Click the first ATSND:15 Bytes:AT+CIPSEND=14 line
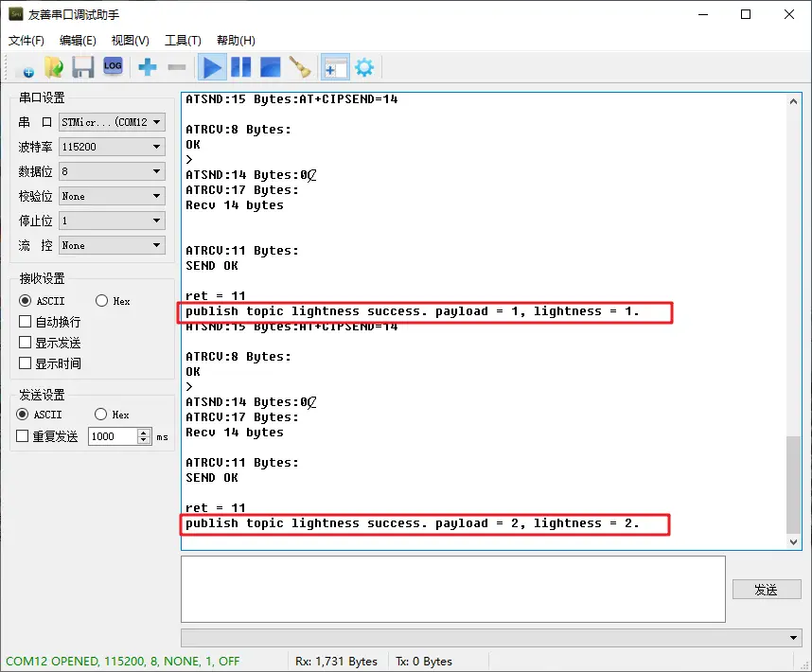Viewport: 812px width, 672px height. click(291, 98)
